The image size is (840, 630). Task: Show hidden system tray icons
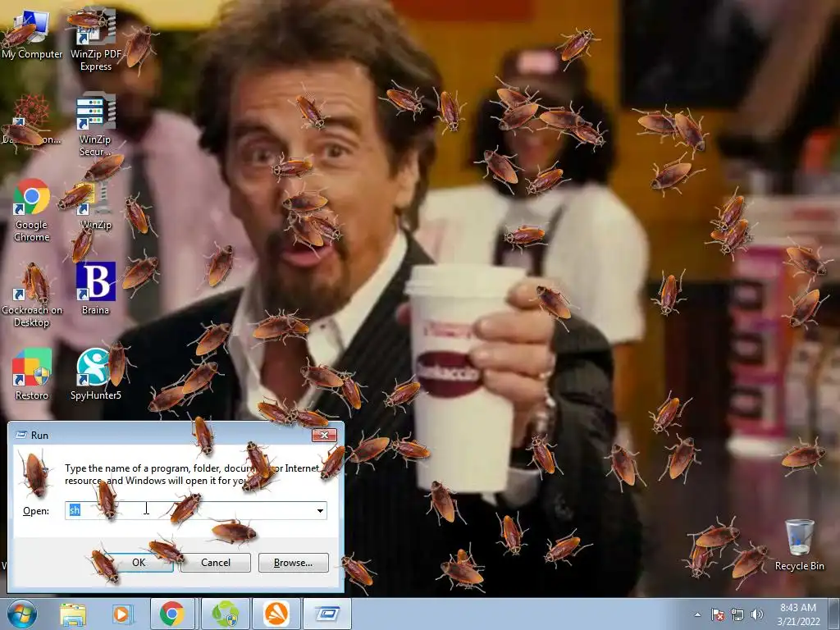pyautogui.click(x=697, y=614)
